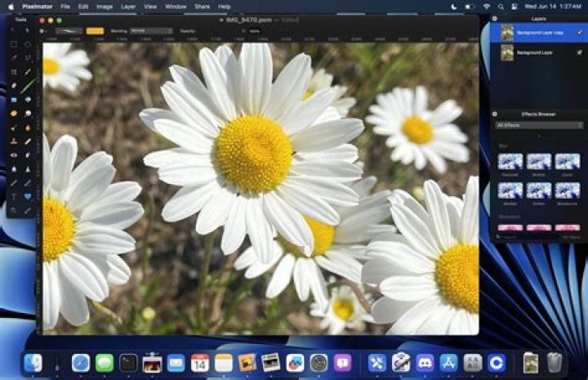The image size is (588, 380).
Task: Open Safari from the Dock
Action: click(x=81, y=363)
